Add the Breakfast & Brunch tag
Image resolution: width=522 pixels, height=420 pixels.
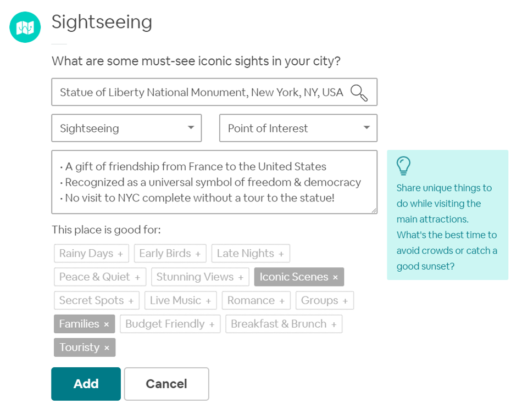[284, 324]
